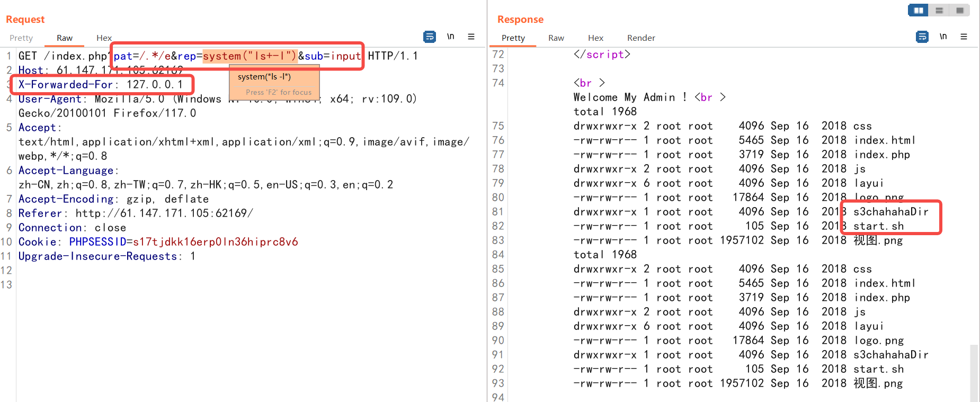Open the Response panel hamburger menu
The image size is (980, 402).
(x=964, y=37)
